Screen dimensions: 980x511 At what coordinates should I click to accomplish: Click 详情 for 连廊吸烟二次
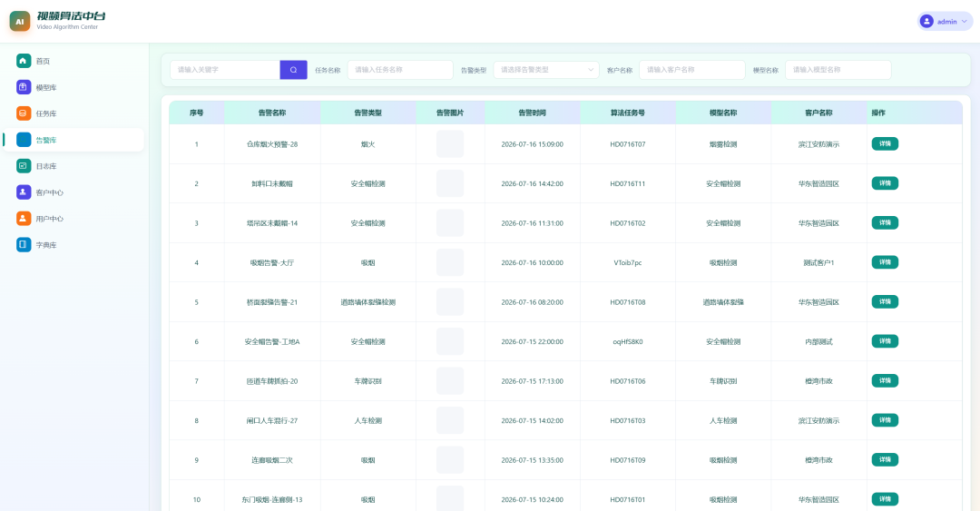pyautogui.click(x=885, y=459)
